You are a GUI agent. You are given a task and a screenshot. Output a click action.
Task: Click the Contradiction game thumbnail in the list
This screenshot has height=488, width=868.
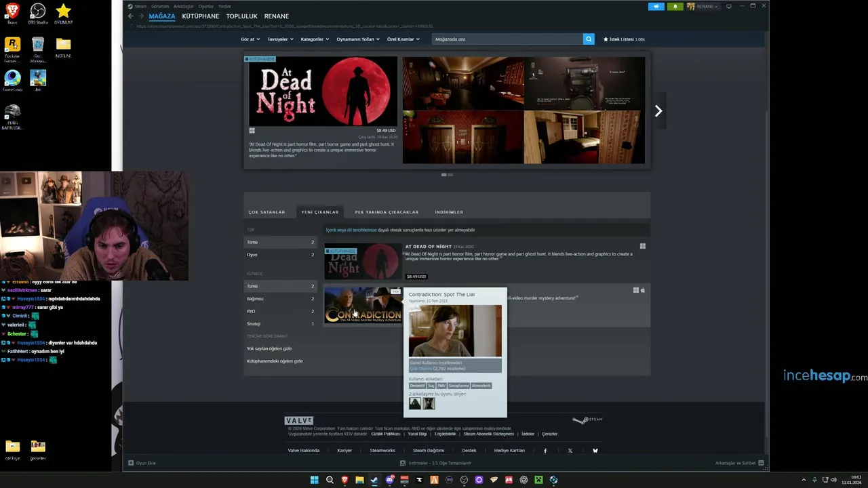point(363,305)
